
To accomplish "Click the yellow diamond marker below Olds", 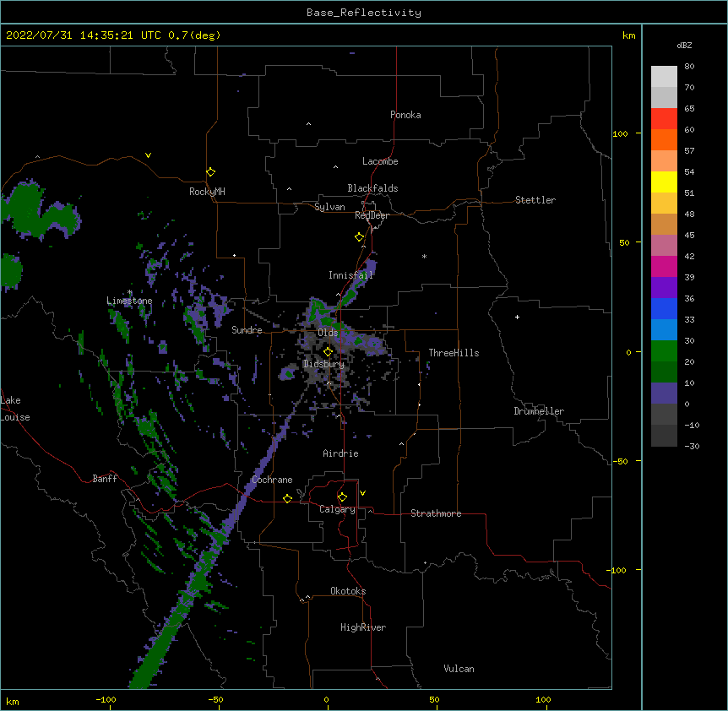I will point(328,352).
